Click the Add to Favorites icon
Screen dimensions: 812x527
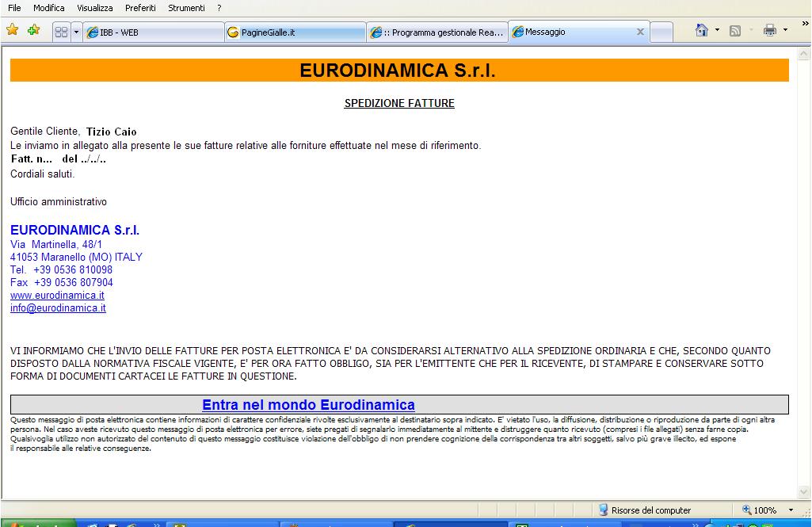click(x=33, y=30)
